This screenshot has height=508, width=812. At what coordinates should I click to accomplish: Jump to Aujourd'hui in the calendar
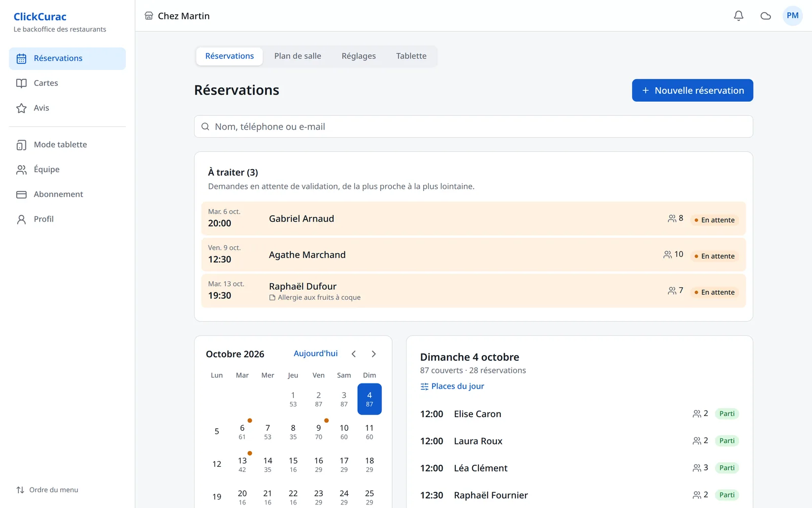pyautogui.click(x=316, y=354)
